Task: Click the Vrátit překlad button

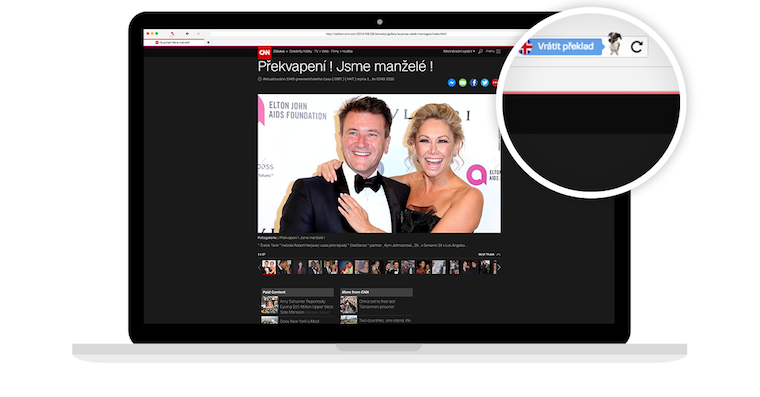Action: tap(565, 47)
